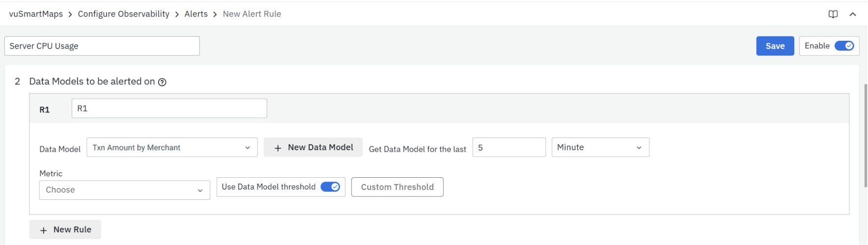The image size is (868, 245).
Task: Focus the Server CPU Usage name field
Action: coord(102,46)
